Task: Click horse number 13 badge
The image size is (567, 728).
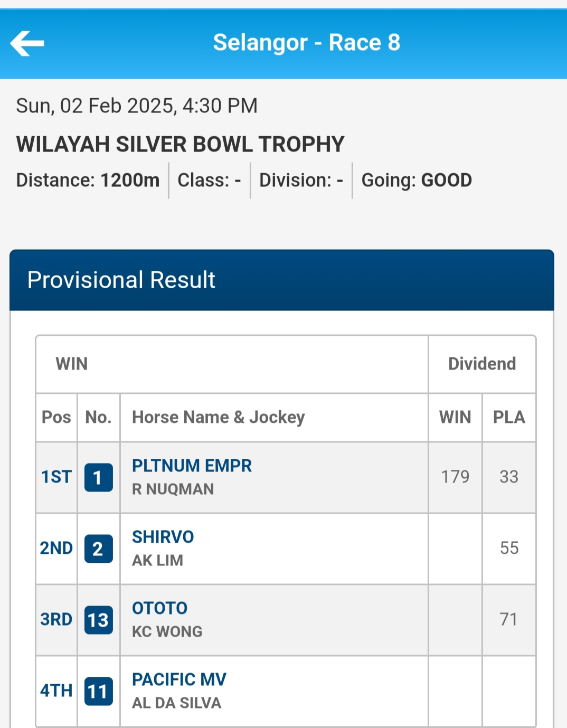Action: pyautogui.click(x=98, y=620)
